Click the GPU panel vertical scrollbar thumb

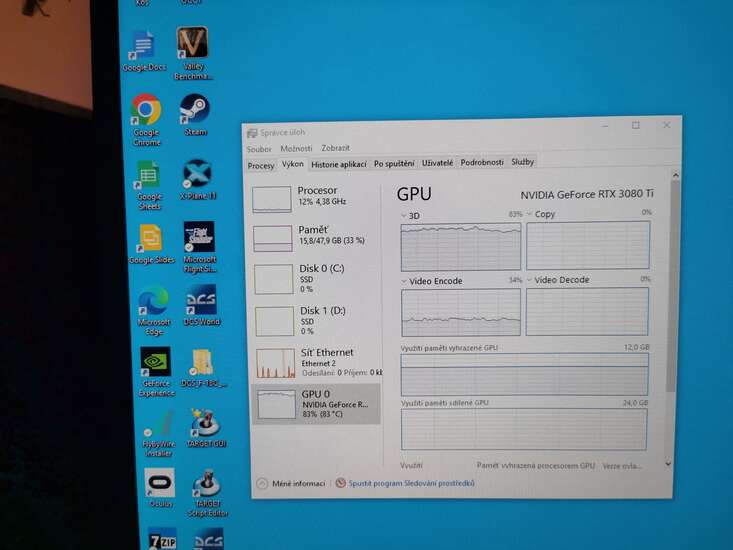[674, 286]
